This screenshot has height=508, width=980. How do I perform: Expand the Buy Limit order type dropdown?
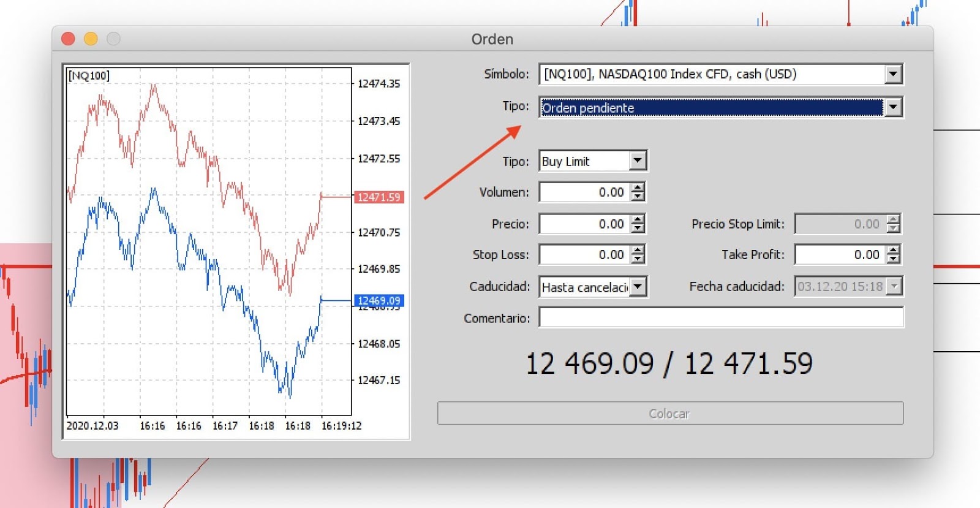[638, 161]
